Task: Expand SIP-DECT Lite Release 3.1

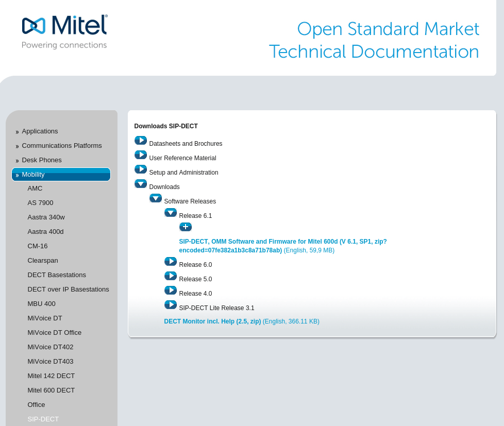Action: click(171, 305)
